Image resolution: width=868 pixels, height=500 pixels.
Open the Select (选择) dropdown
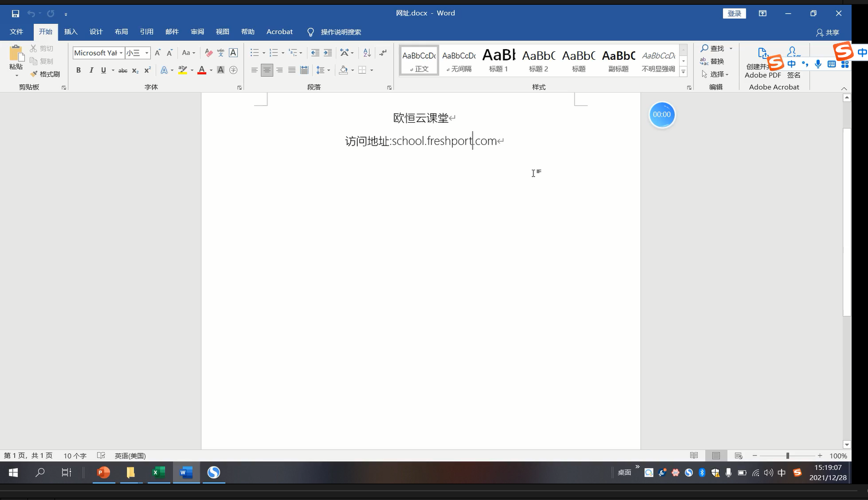point(715,74)
